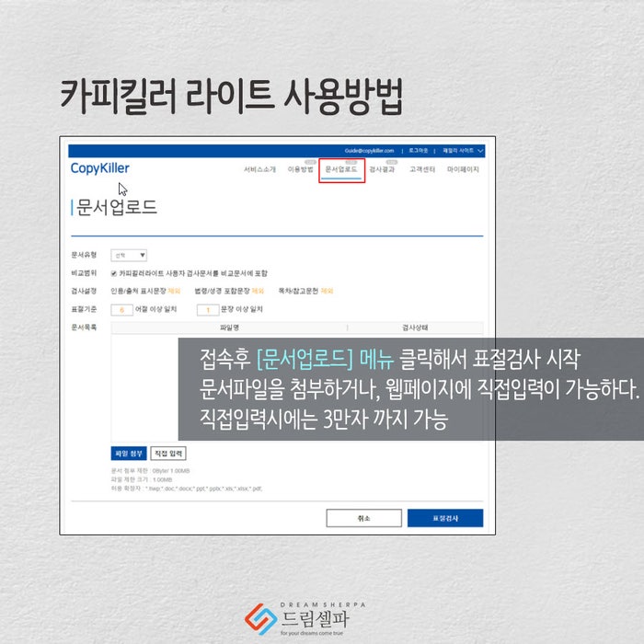
Task: Toggle the 카피킬러라이트 비교문서 포함 checkbox
Action: coord(114,273)
